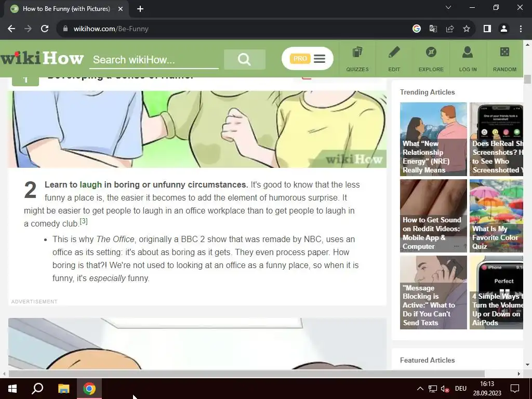Viewport: 532px width, 399px height.
Task: Translate this page icon
Action: click(433, 29)
